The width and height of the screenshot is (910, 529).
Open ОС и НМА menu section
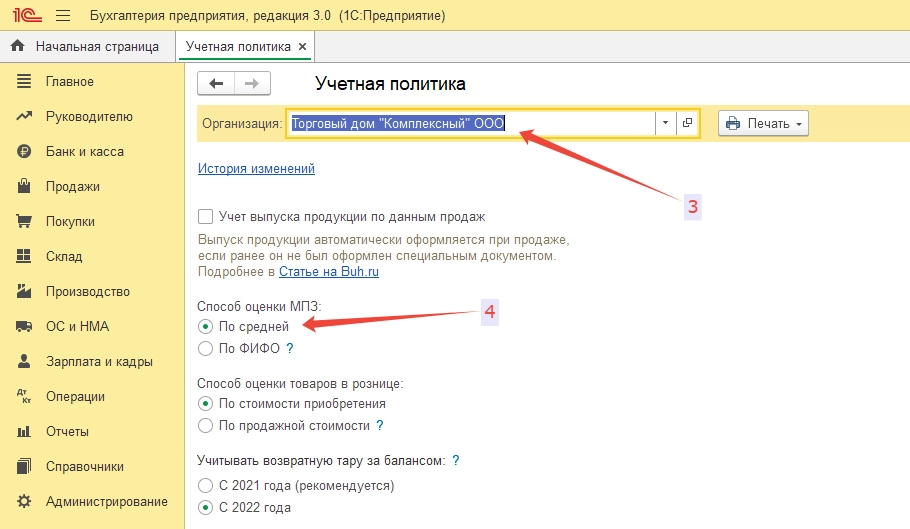click(x=77, y=326)
